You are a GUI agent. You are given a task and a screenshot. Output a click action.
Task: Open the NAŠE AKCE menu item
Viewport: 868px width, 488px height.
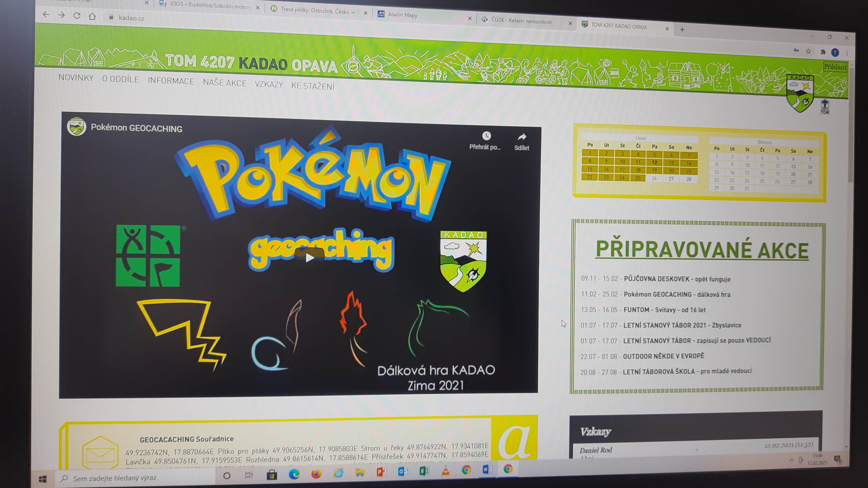(225, 83)
